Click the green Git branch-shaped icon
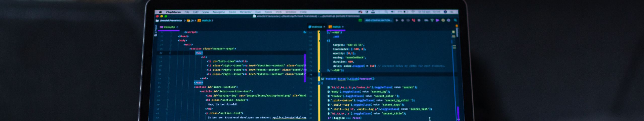 [x=432, y=20]
